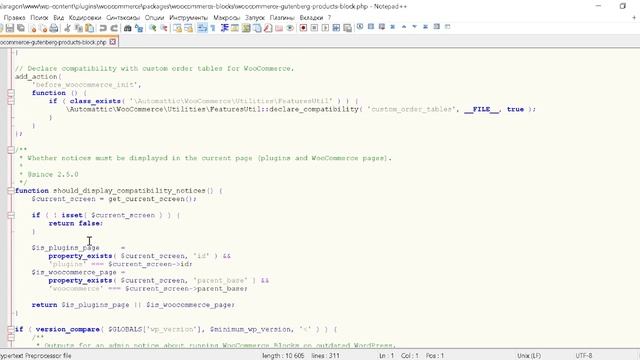The height and width of the screenshot is (360, 640).
Task: Open the Синтаксисы menu
Action: point(123,18)
